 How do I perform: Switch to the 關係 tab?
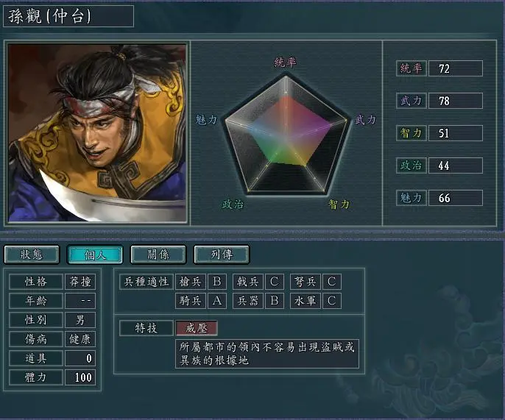point(158,255)
